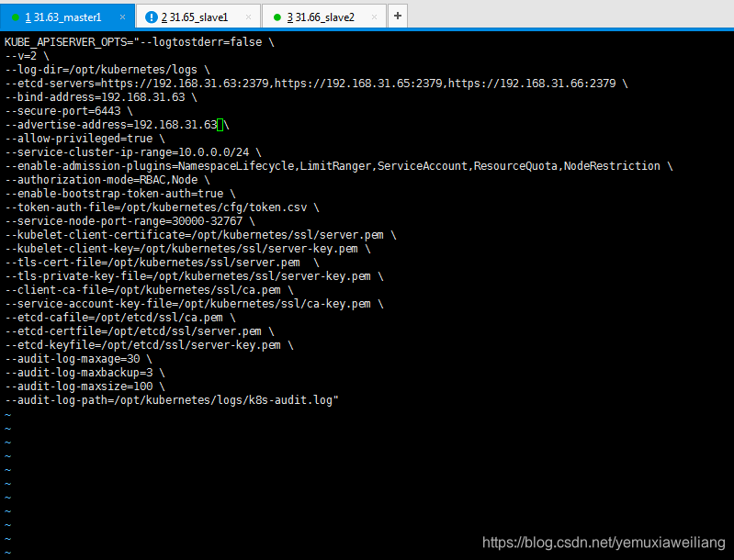Image resolution: width=734 pixels, height=560 pixels.
Task: Click the --advertise-address line
Action: [117, 125]
